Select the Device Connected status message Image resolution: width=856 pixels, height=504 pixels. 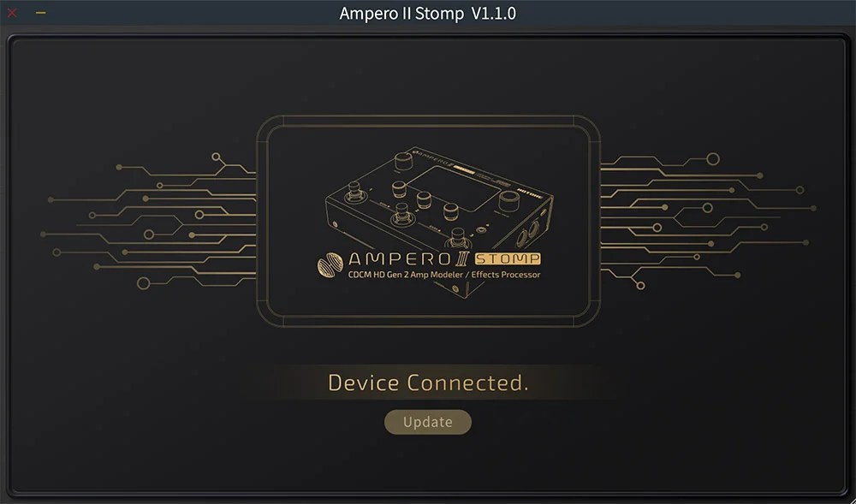[x=428, y=382]
